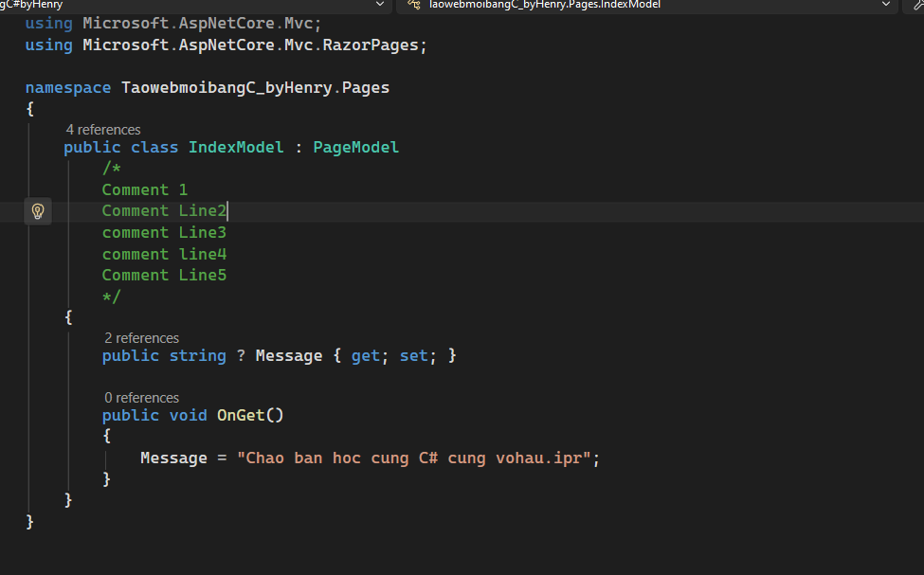Show the "2 references" CodeLens link

[x=141, y=338]
